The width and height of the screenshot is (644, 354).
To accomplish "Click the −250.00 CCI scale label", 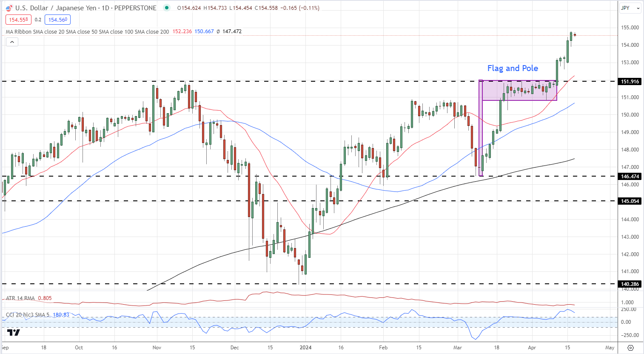I will (x=629, y=335).
